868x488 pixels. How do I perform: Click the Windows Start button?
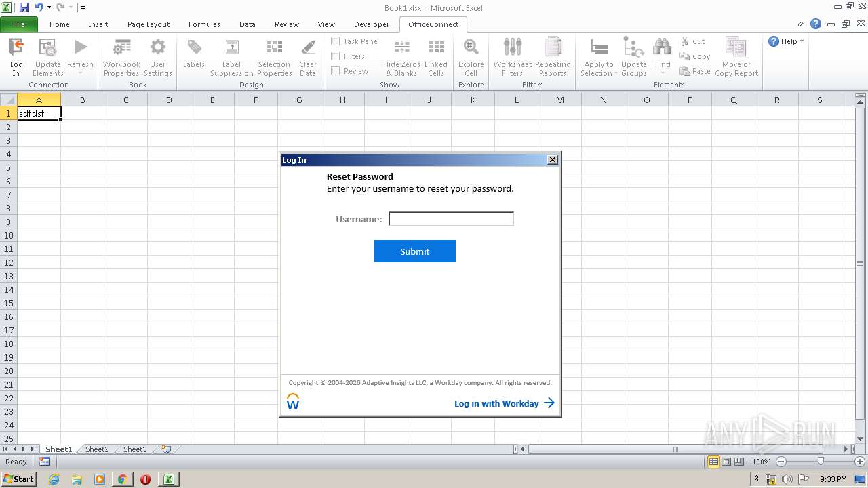pyautogui.click(x=18, y=479)
